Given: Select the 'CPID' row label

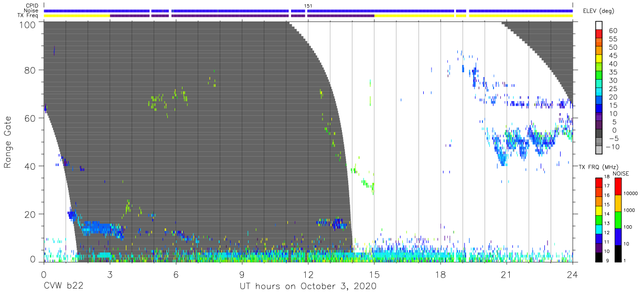Looking at the screenshot, I should click(x=31, y=6).
